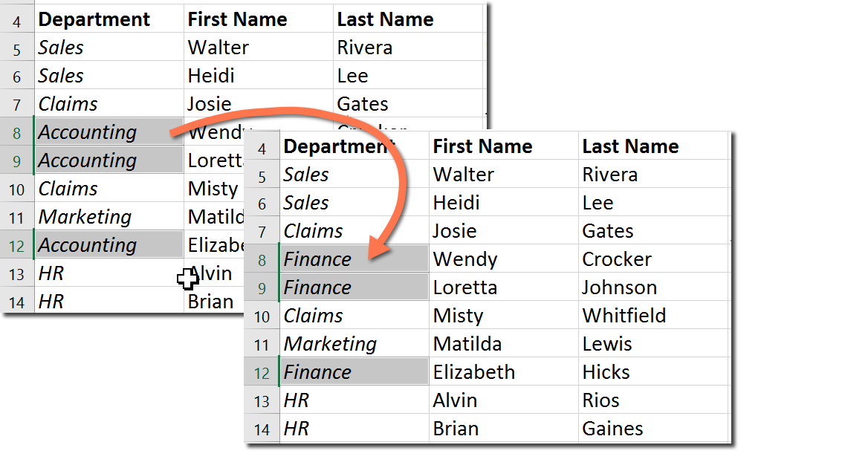Select the Alvin cell beside Rios

coord(456,400)
